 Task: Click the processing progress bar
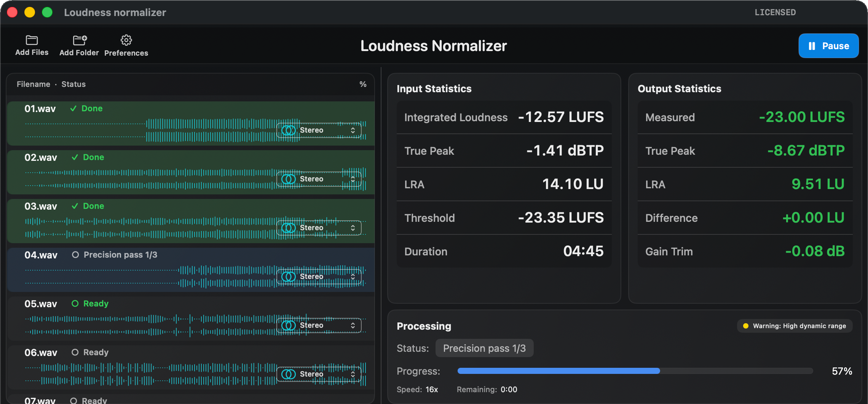point(635,371)
